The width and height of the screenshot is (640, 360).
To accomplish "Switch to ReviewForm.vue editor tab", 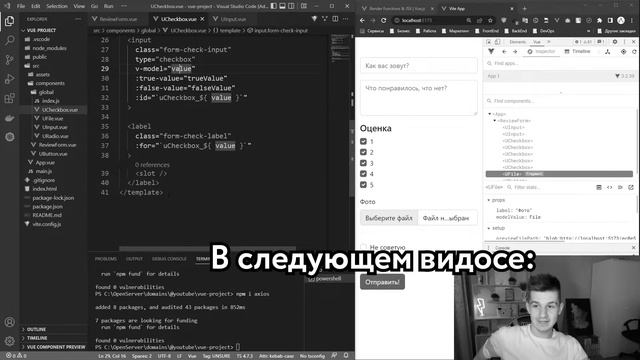I will coord(118,19).
